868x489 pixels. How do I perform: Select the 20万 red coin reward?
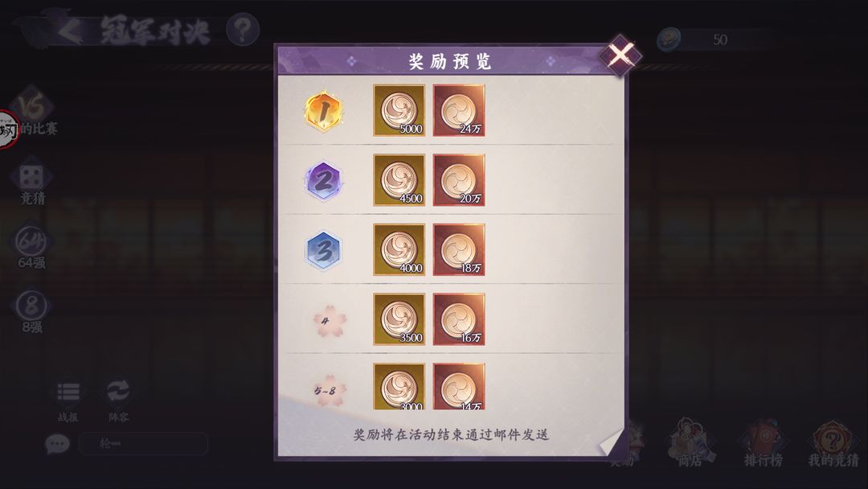pos(459,180)
